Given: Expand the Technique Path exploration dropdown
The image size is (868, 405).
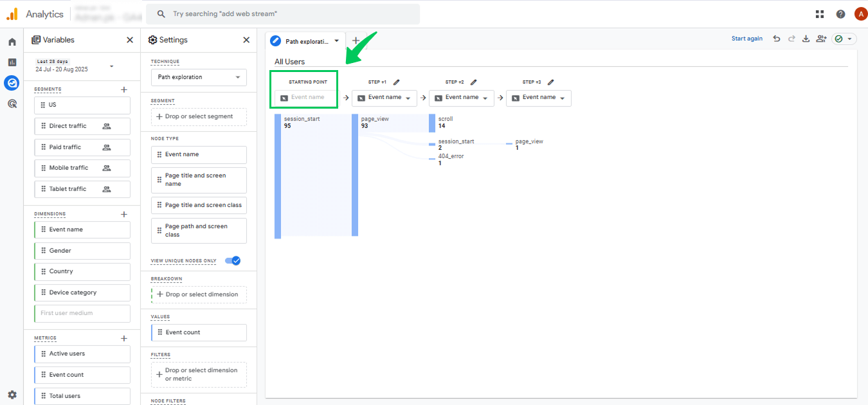Looking at the screenshot, I should 199,77.
